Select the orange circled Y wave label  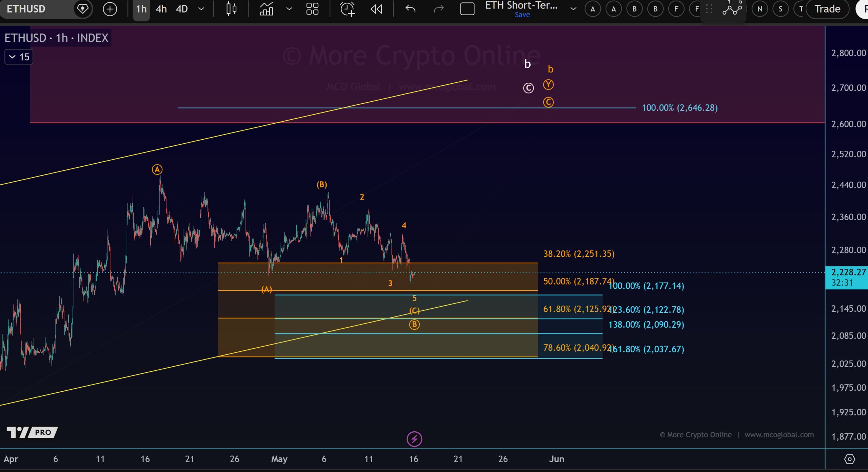click(x=548, y=85)
